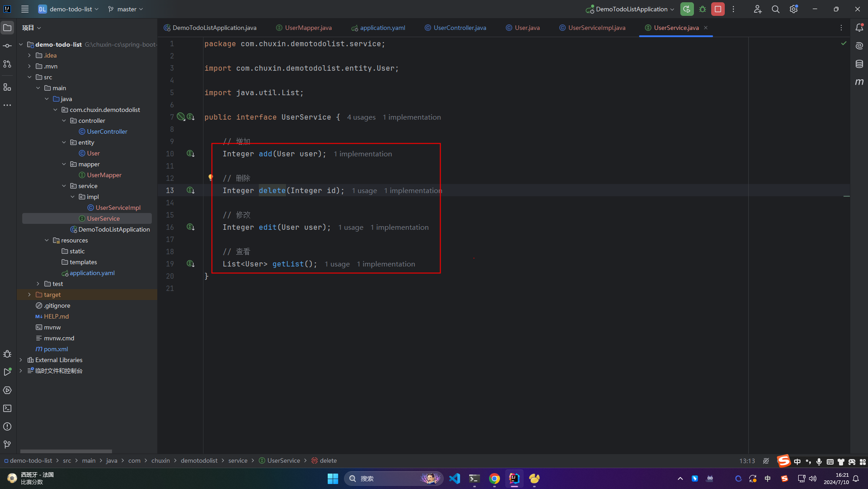Click 1 usage hint for delete method
This screenshot has height=489, width=868.
coord(364,191)
